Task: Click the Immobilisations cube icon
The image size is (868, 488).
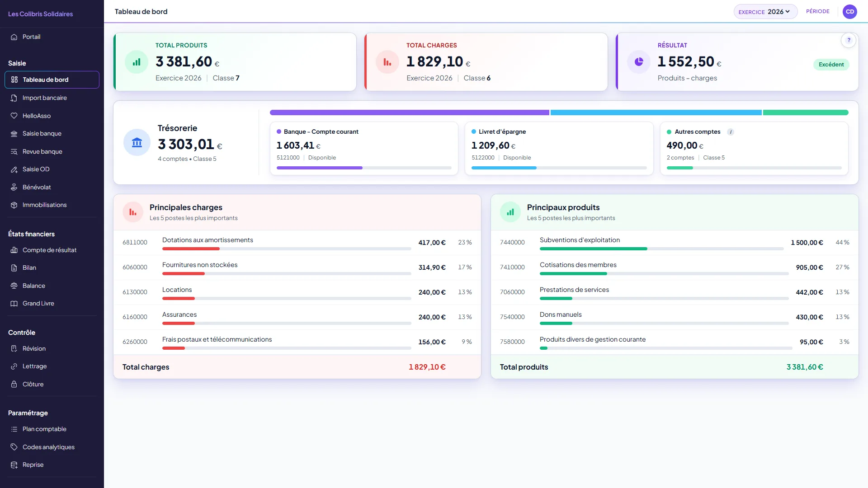Action: point(14,205)
